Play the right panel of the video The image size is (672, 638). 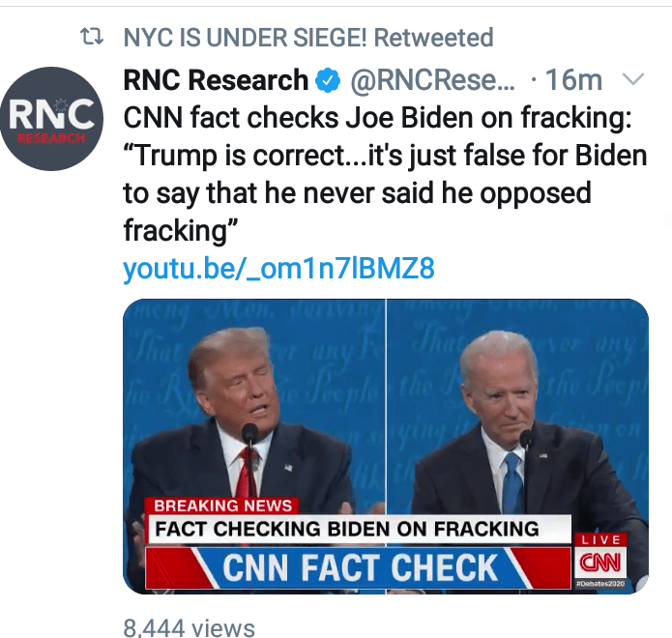(517, 406)
